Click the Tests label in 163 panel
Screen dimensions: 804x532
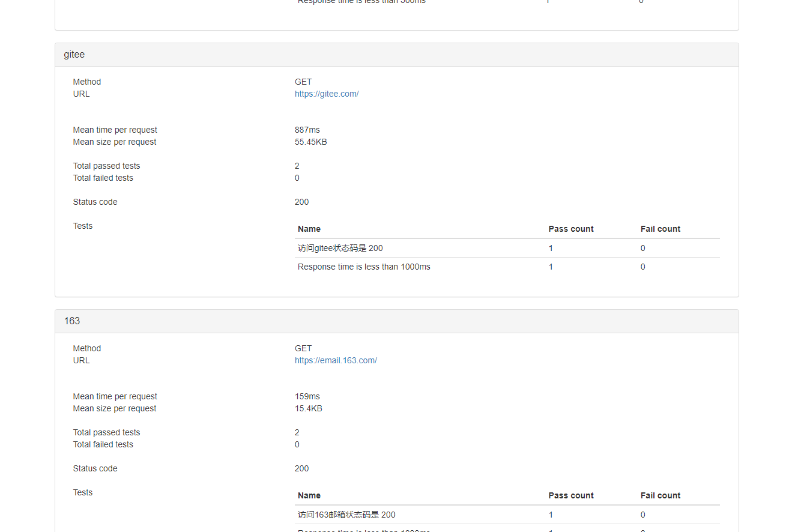[x=83, y=492]
